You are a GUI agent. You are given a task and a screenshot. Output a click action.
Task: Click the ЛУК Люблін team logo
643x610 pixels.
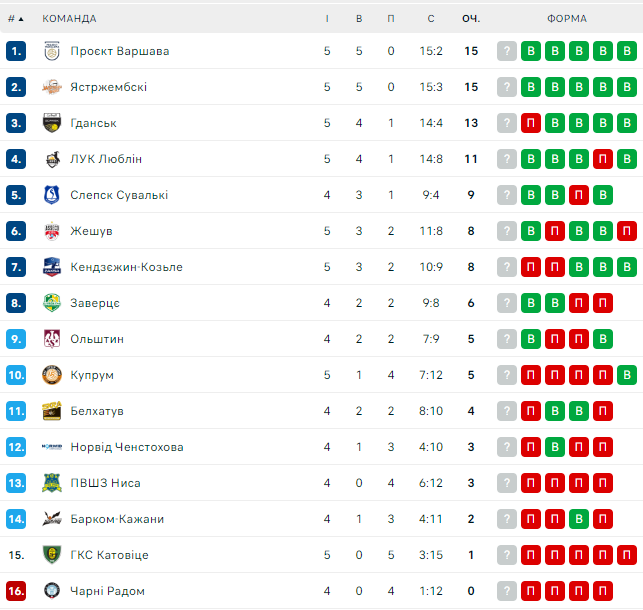click(x=52, y=159)
